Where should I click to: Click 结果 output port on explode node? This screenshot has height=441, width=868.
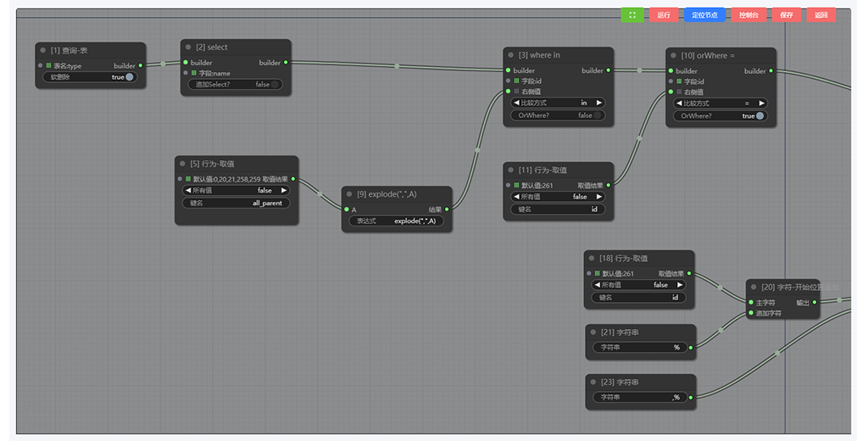tap(447, 209)
